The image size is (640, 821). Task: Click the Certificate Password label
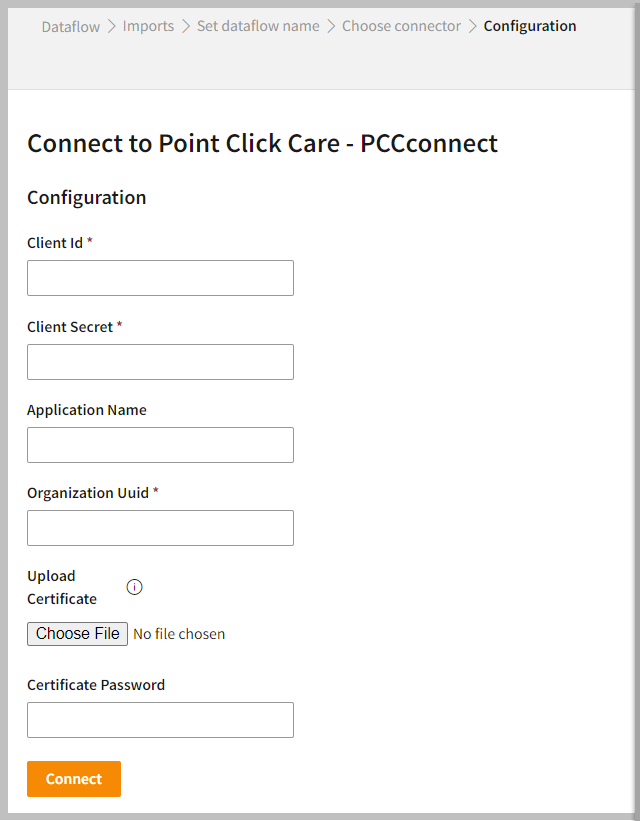[96, 685]
